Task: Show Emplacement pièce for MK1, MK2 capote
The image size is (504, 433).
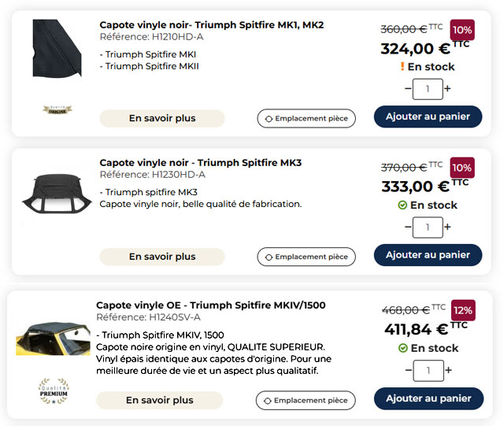Action: pos(306,118)
